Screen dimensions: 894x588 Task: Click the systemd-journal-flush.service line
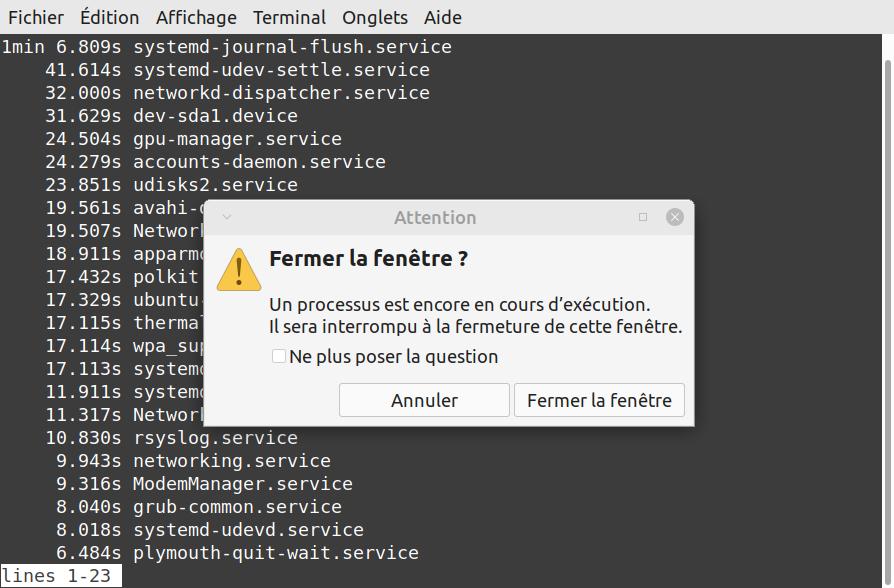pos(292,47)
